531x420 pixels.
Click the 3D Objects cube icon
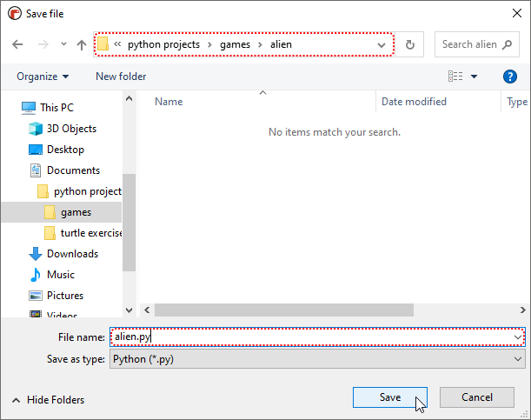[36, 129]
